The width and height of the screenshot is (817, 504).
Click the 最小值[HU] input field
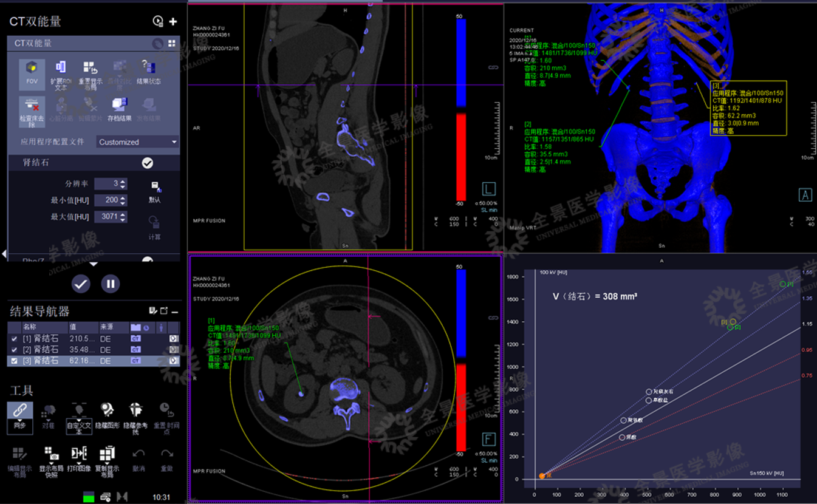coord(107,200)
